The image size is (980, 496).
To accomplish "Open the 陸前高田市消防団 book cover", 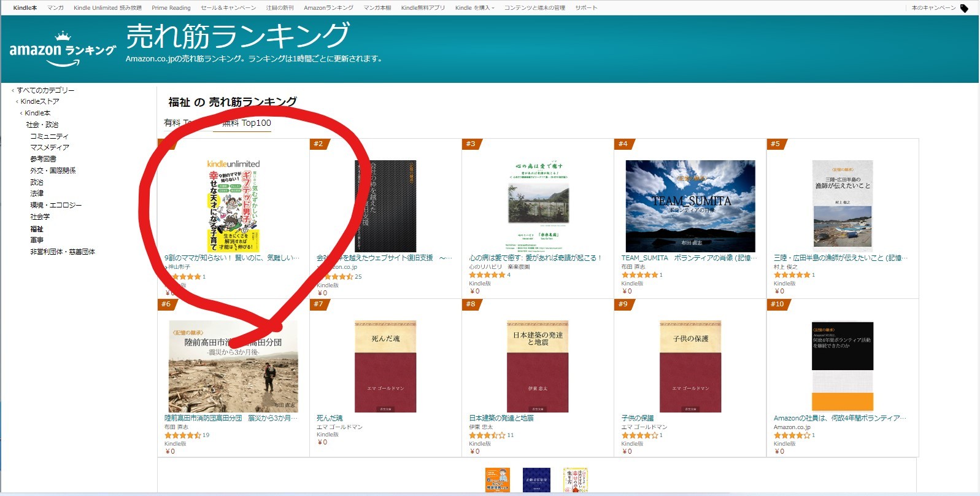I will click(x=233, y=366).
